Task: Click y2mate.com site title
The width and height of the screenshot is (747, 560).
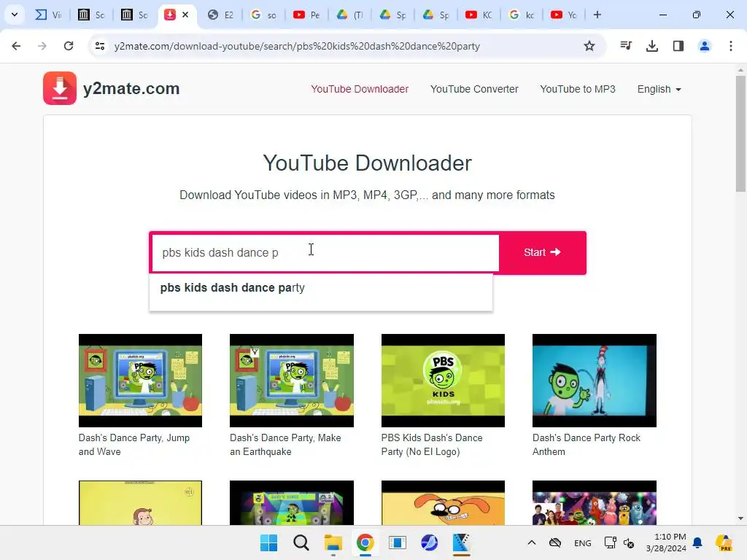Action: point(131,88)
